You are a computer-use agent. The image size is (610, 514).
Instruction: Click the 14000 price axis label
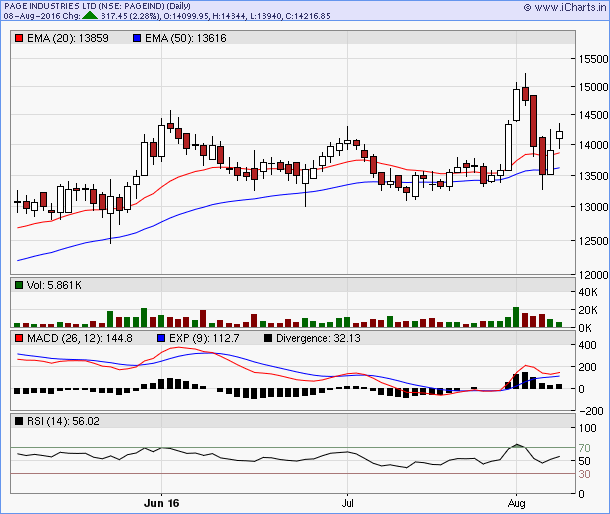[x=593, y=145]
